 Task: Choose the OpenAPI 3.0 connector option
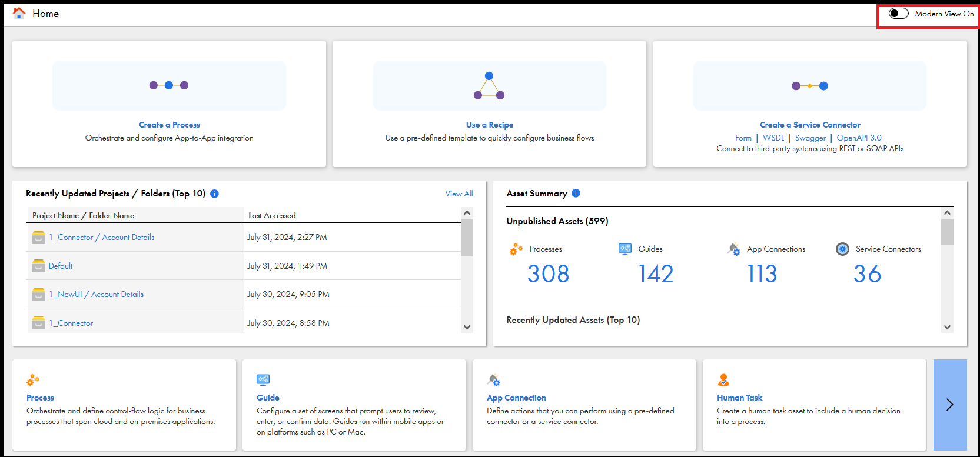pos(859,138)
